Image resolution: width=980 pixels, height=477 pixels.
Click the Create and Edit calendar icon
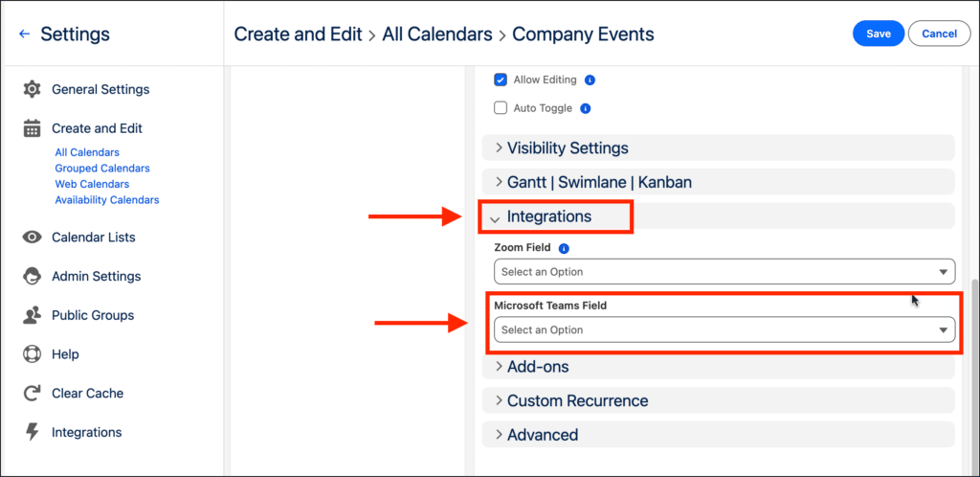coord(32,128)
